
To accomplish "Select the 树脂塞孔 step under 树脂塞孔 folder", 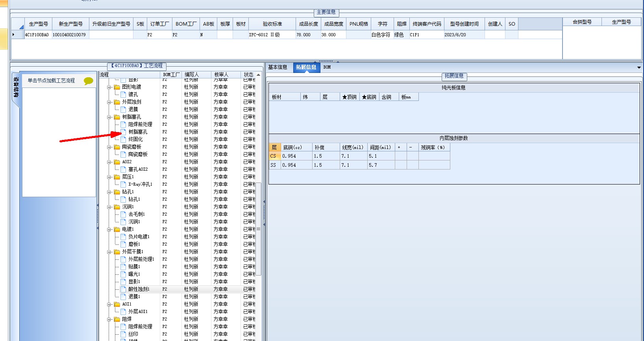I will click(138, 132).
